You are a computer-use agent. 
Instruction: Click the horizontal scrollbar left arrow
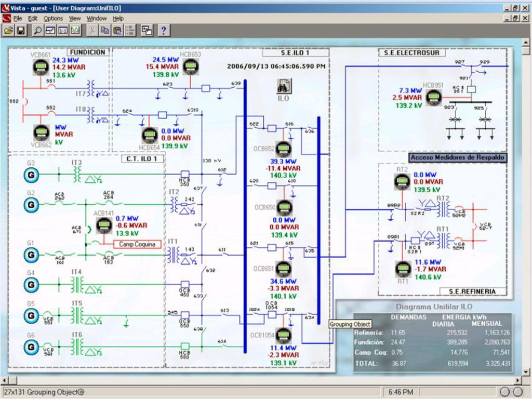point(4,380)
